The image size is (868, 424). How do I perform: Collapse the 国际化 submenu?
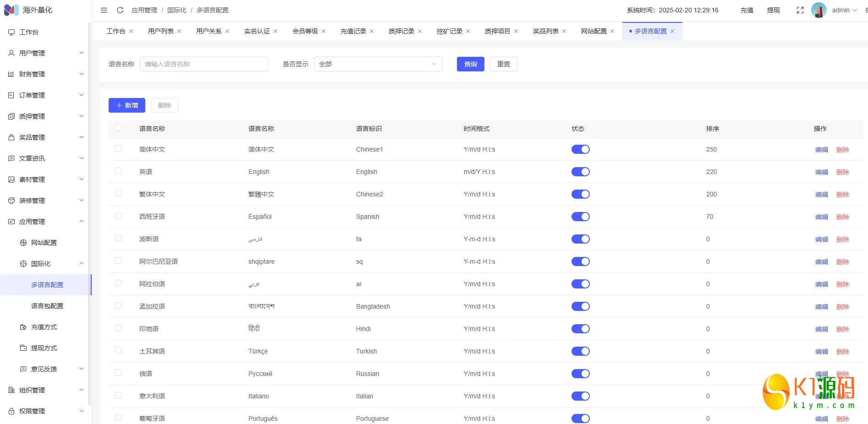coord(81,264)
